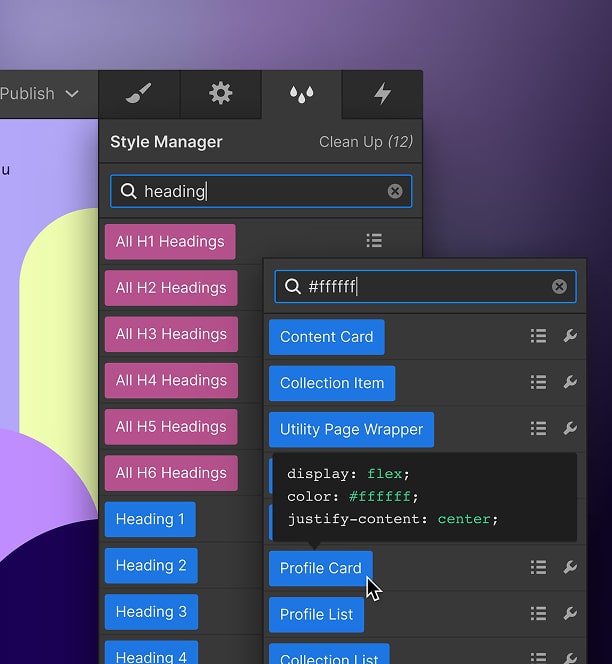This screenshot has width=612, height=664.
Task: Clear the #ffffff search field
Action: tap(559, 287)
